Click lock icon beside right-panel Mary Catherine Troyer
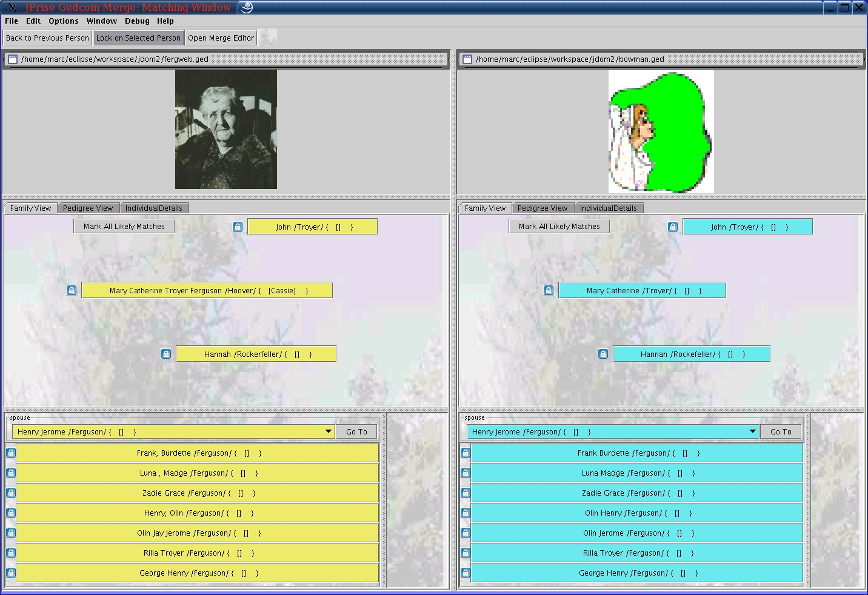The height and width of the screenshot is (595, 868). [549, 290]
